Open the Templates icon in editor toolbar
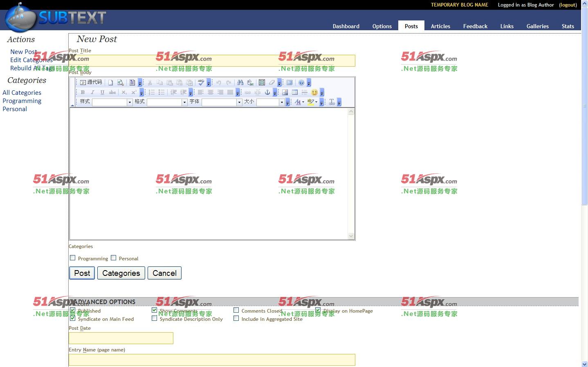588x367 pixels. [x=132, y=83]
